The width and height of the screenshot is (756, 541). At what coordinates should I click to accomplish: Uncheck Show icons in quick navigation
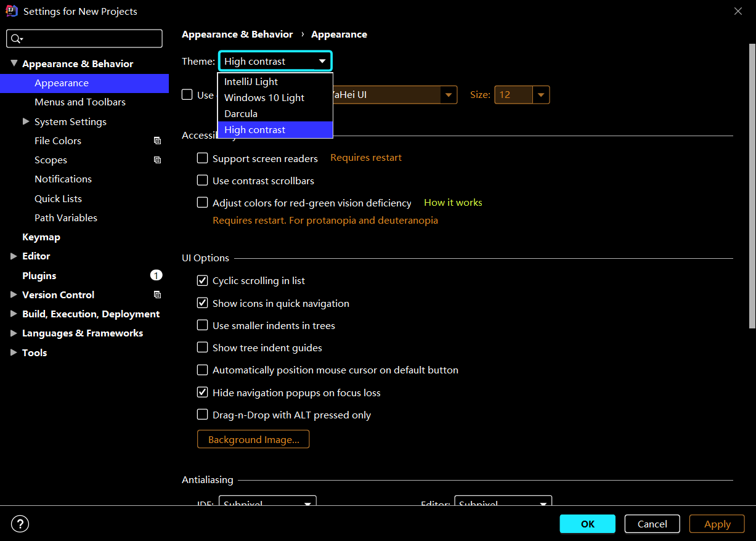coord(202,303)
